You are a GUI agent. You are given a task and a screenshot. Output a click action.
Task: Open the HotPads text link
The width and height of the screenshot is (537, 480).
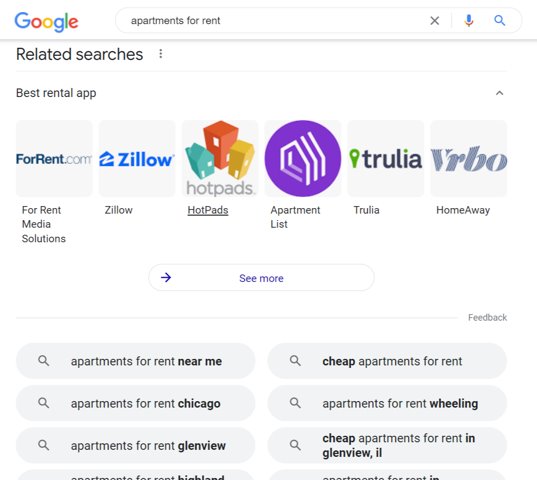pyautogui.click(x=208, y=210)
